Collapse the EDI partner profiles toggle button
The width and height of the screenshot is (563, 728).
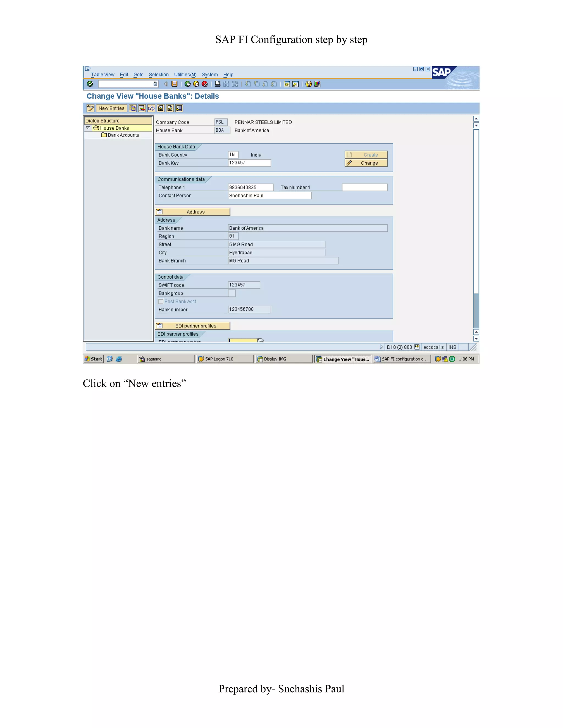[192, 326]
